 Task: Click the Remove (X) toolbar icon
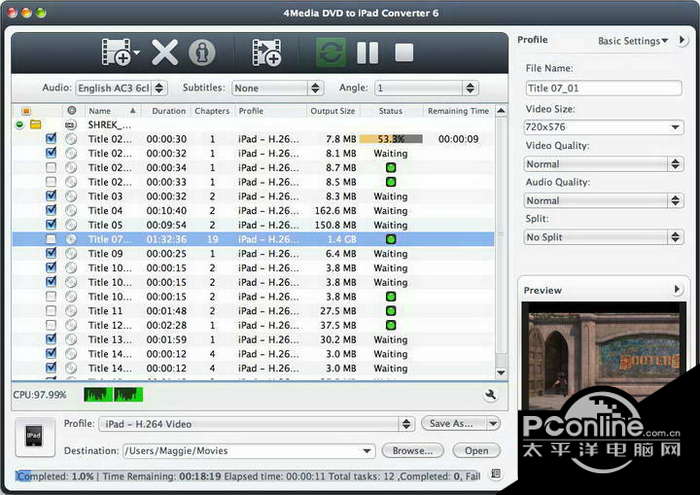(164, 52)
